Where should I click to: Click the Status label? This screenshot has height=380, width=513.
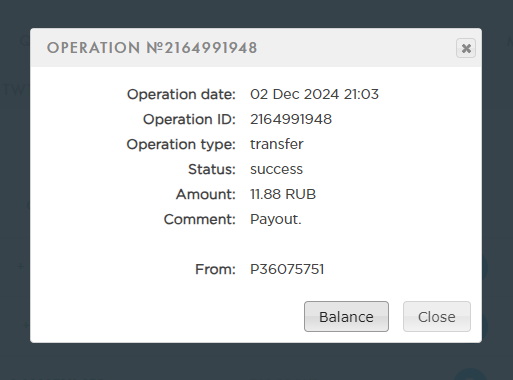[212, 169]
